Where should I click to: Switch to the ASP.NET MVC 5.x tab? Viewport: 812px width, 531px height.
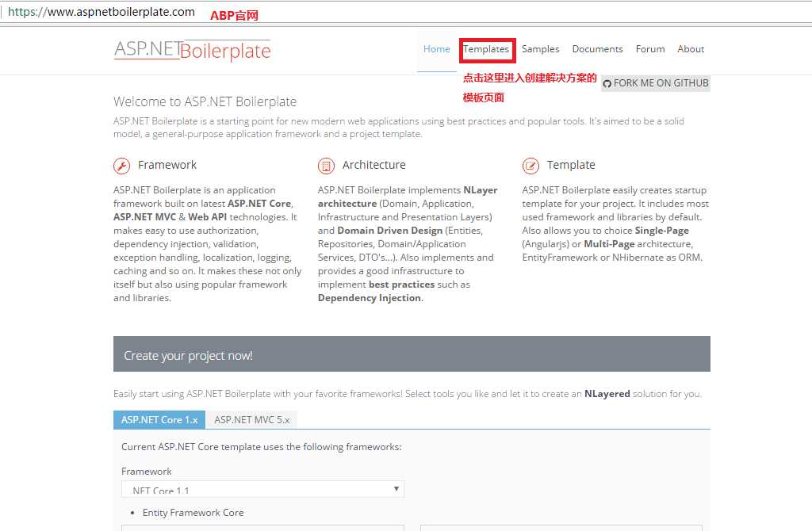[x=251, y=420]
